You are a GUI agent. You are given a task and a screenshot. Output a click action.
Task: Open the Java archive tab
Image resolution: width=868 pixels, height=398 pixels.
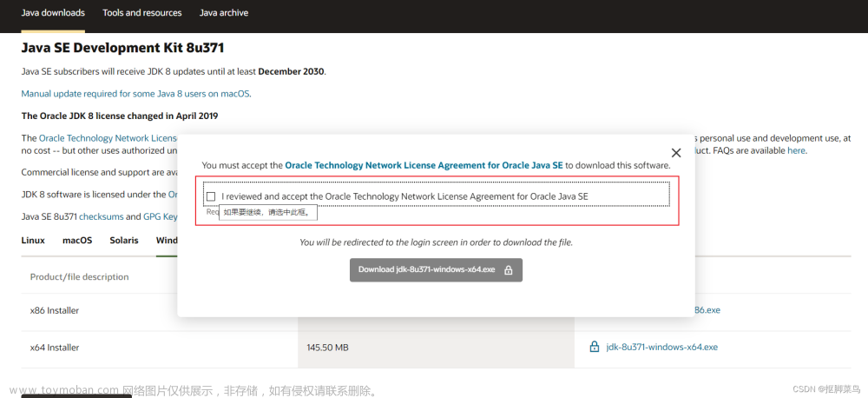click(x=224, y=13)
